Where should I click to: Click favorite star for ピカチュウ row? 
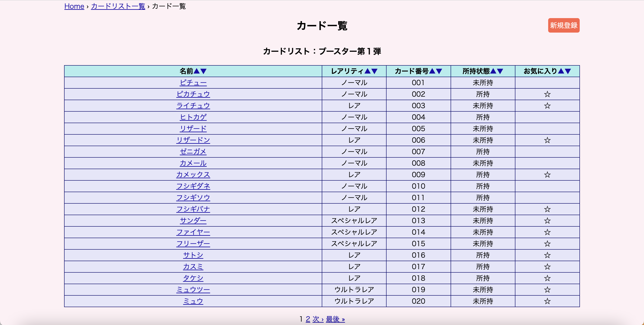[x=547, y=94]
